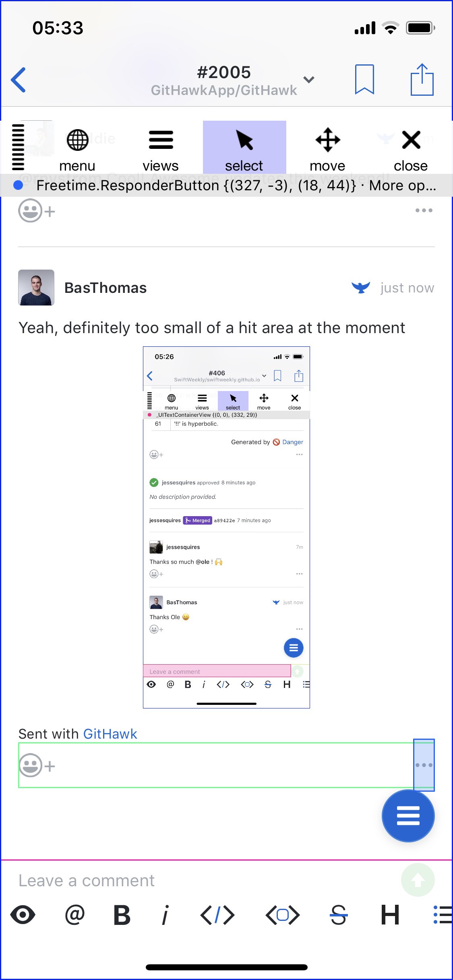Bookmark issue #2005
This screenshot has height=980, width=453.
[364, 79]
